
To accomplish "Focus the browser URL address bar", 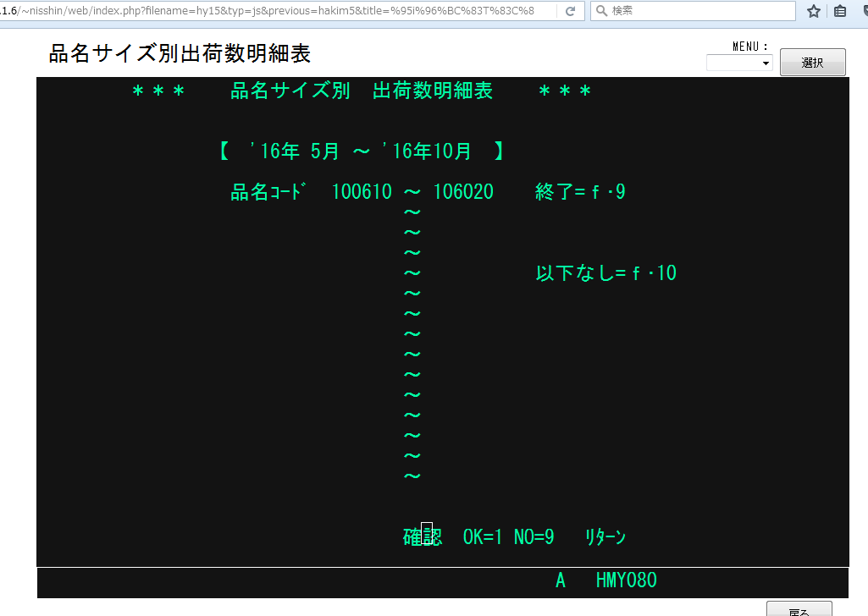I will (279, 11).
